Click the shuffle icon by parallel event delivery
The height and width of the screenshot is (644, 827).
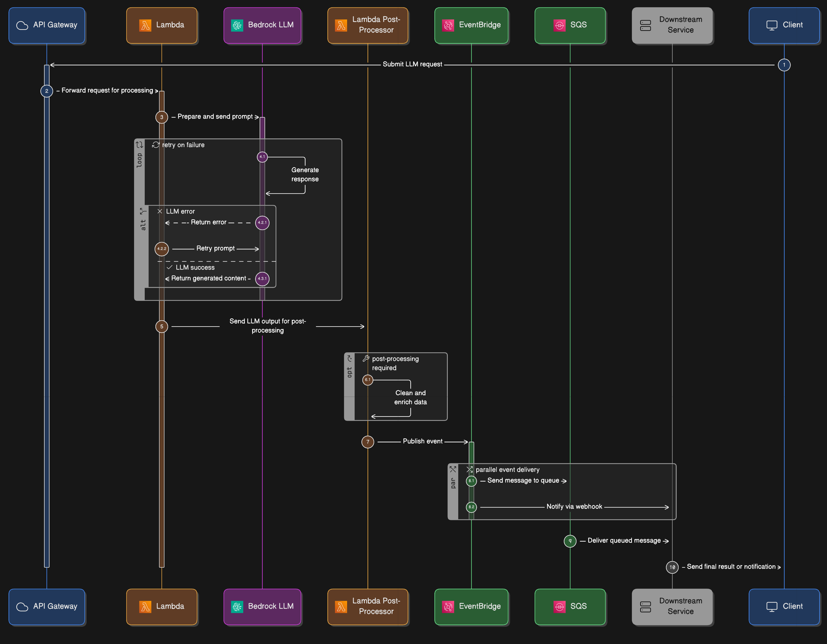pyautogui.click(x=469, y=469)
